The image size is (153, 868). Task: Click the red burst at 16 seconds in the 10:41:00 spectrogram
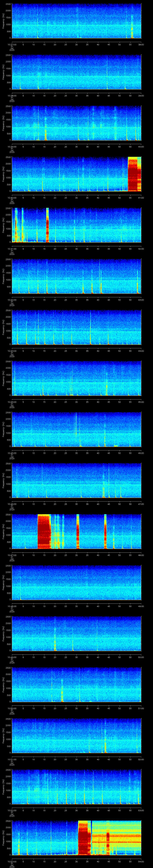pyautogui.click(x=47, y=225)
